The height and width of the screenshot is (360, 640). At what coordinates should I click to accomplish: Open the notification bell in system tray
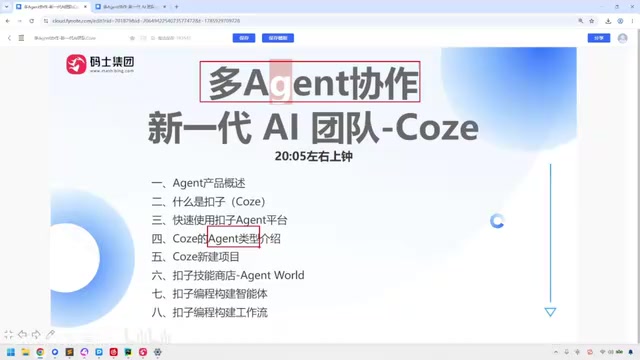coord(631,352)
